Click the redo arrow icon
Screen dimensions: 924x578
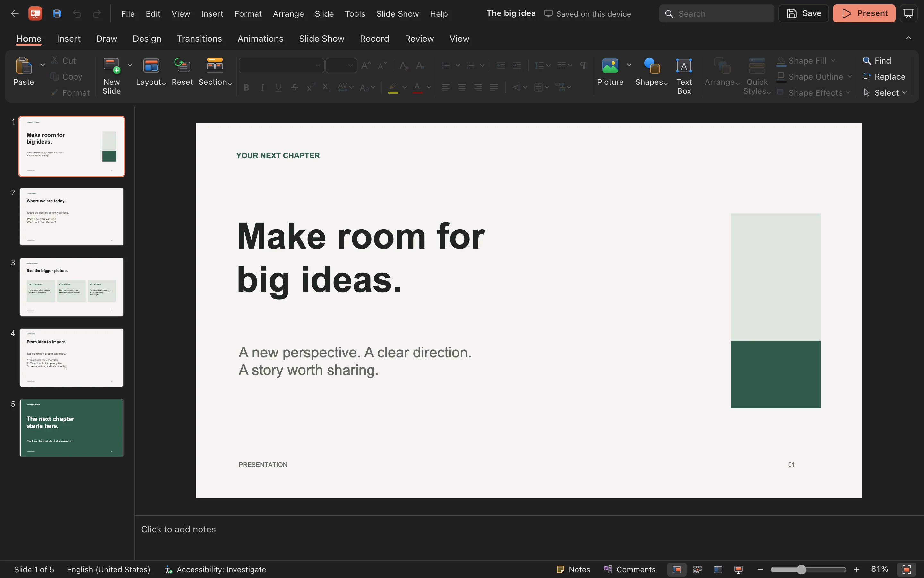97,14
